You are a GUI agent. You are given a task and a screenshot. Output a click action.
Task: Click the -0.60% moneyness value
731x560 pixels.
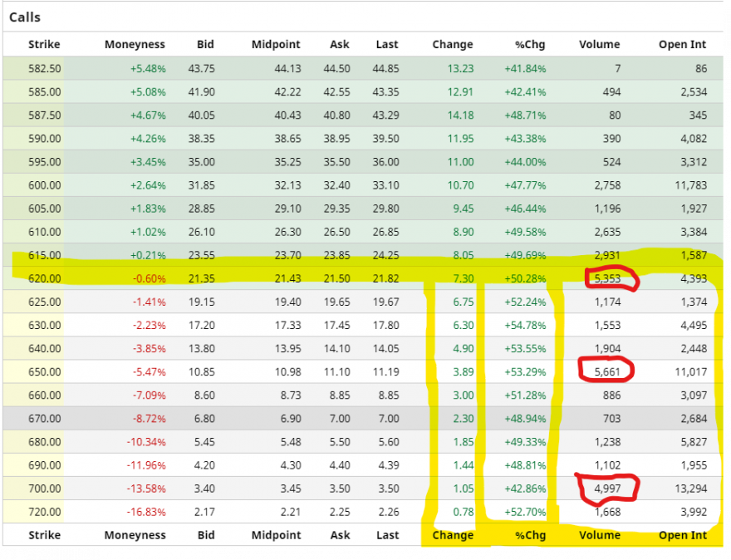[x=150, y=278]
